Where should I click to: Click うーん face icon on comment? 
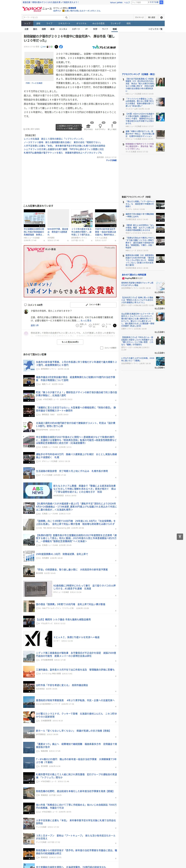click(103, 325)
